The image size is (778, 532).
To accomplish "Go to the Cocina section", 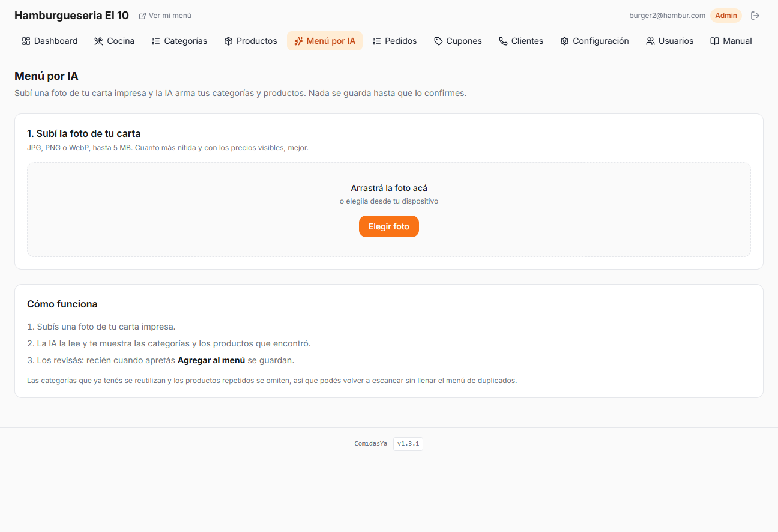I will (115, 41).
